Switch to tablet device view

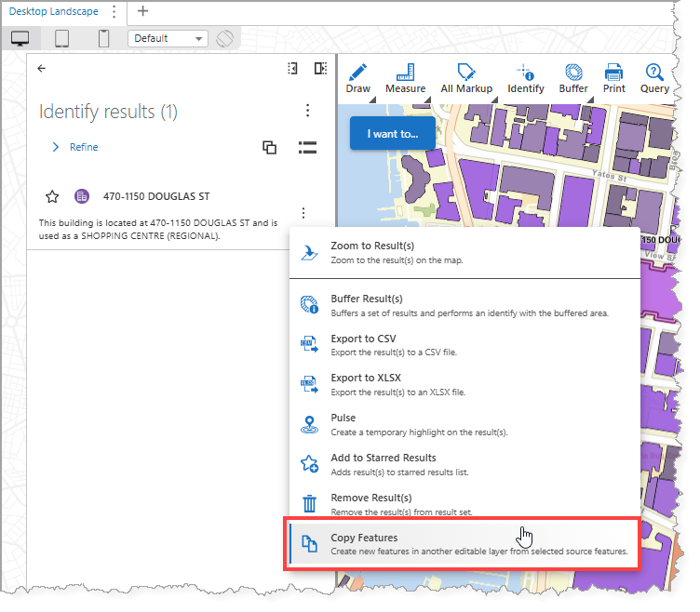[x=61, y=38]
